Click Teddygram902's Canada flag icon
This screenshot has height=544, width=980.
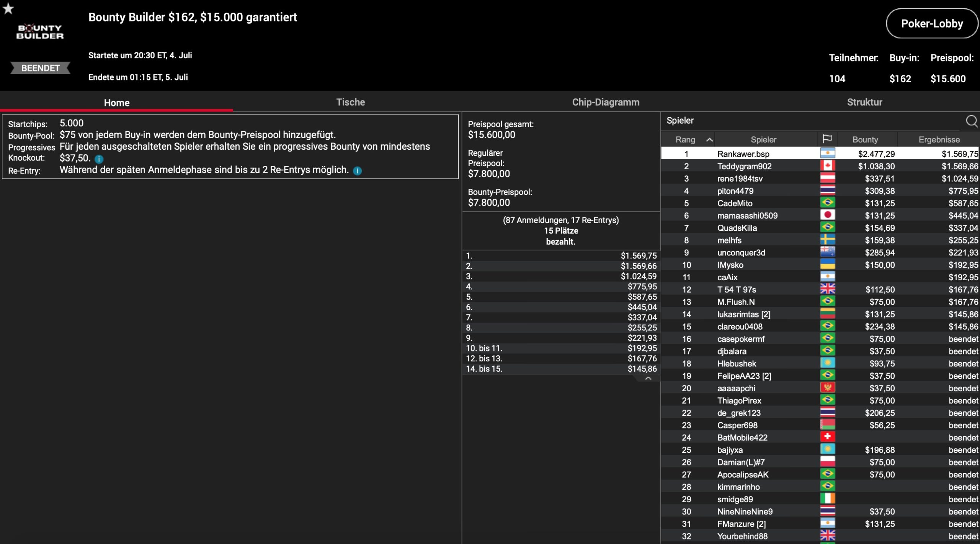tap(827, 166)
